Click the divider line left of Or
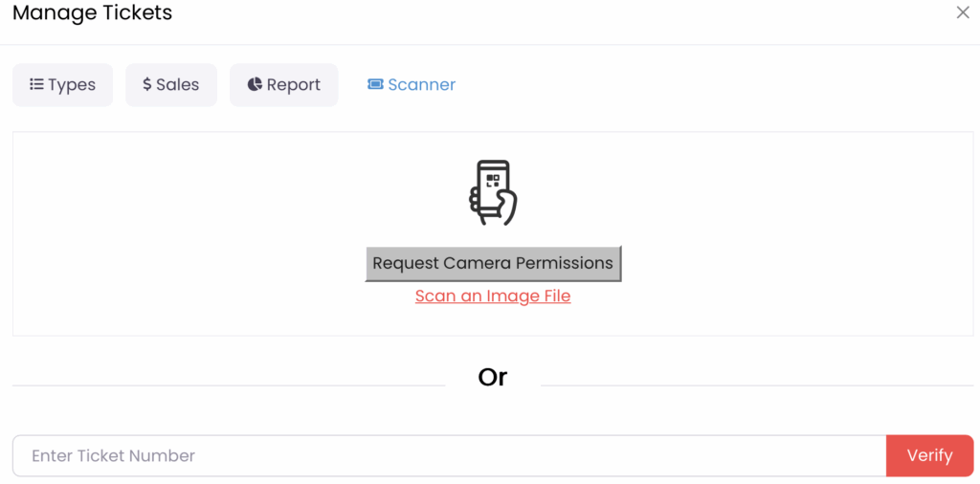The width and height of the screenshot is (980, 484). (228, 385)
